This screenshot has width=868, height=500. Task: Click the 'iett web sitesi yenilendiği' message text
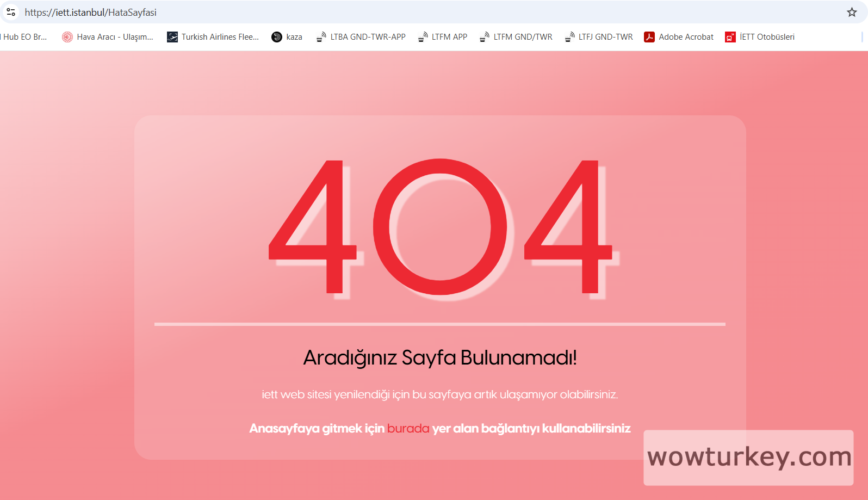439,394
